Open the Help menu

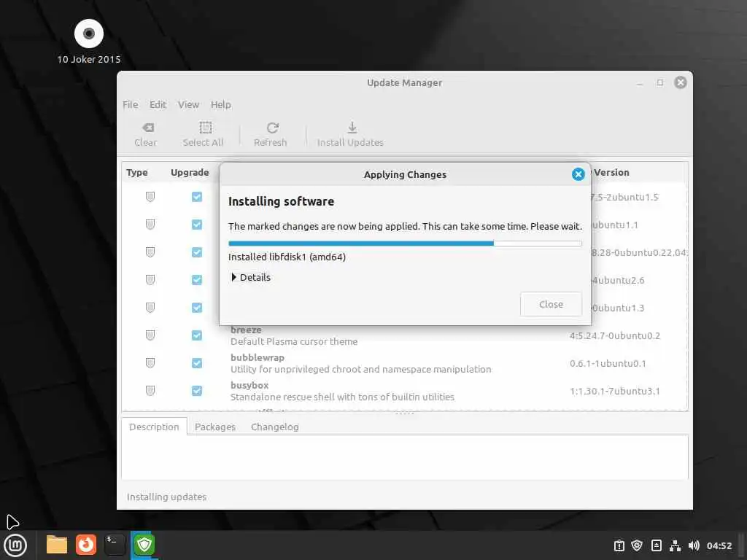pos(220,104)
